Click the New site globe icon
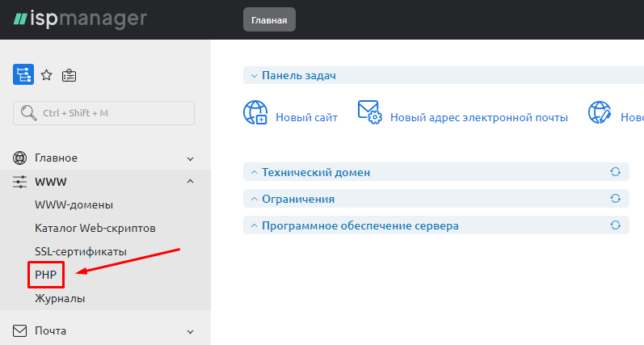 pos(255,113)
